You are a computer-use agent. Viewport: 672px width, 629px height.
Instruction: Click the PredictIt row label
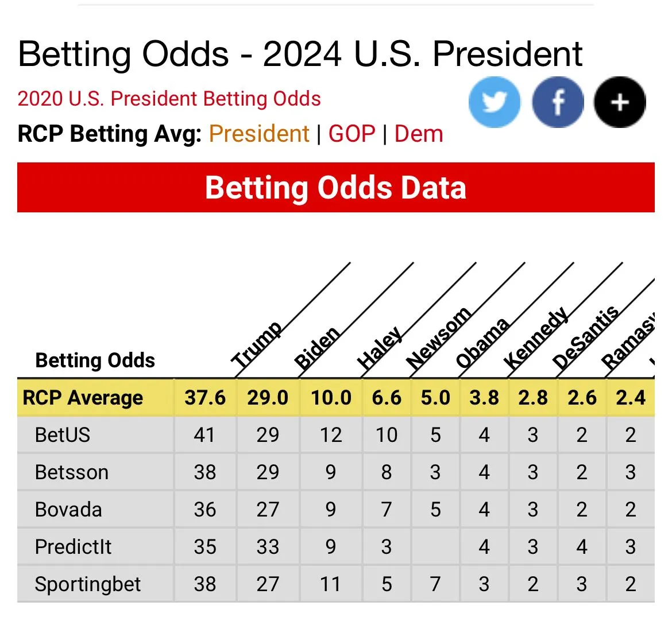coord(74,547)
